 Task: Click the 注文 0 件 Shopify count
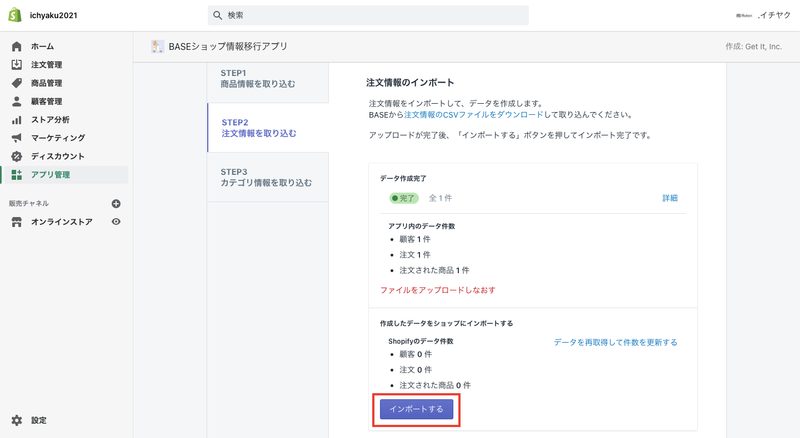(x=415, y=370)
